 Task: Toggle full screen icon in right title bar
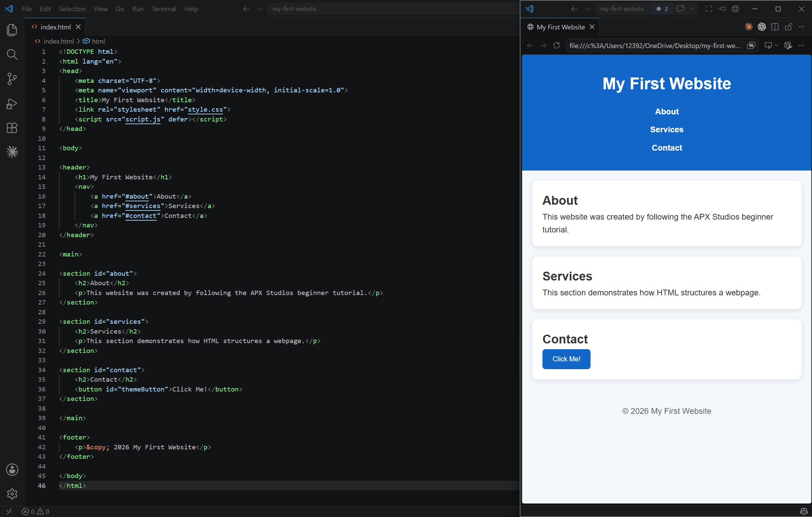(x=709, y=9)
